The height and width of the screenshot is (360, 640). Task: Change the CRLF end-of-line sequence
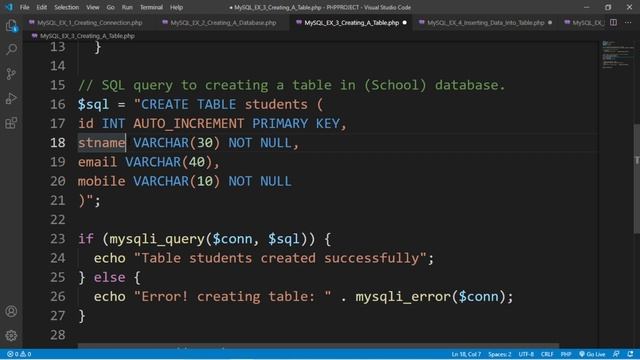547,354
